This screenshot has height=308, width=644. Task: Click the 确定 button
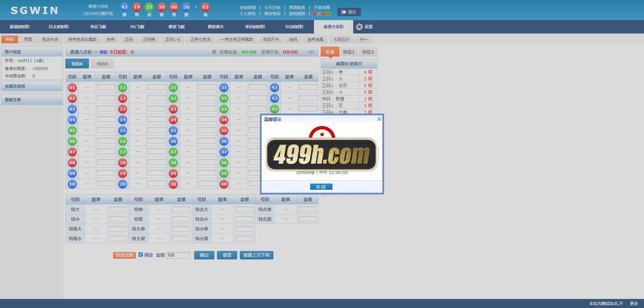click(204, 255)
